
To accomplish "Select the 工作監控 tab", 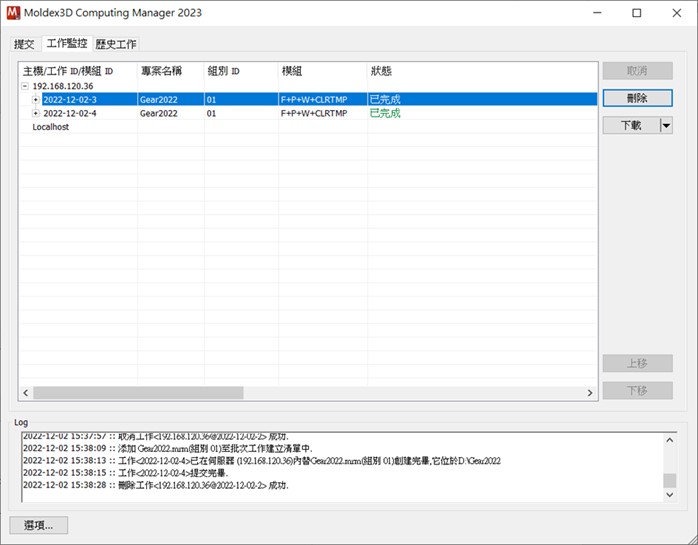I will pyautogui.click(x=67, y=43).
